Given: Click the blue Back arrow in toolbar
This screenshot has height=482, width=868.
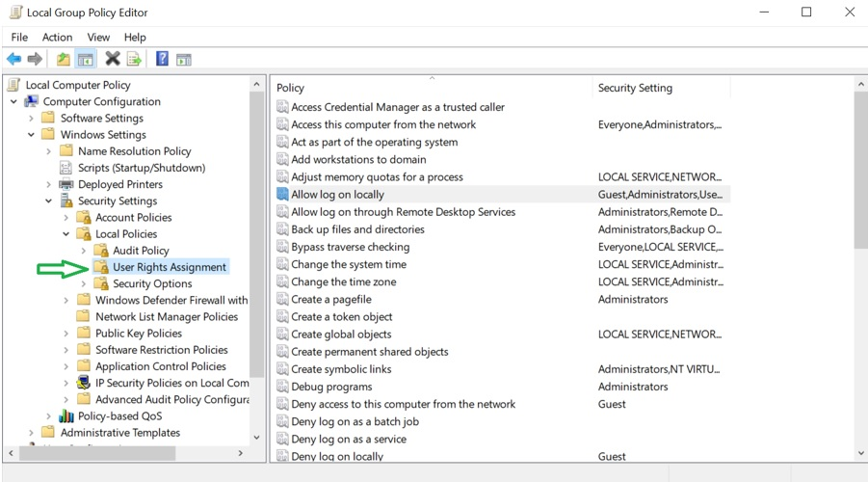Looking at the screenshot, I should pyautogui.click(x=13, y=60).
